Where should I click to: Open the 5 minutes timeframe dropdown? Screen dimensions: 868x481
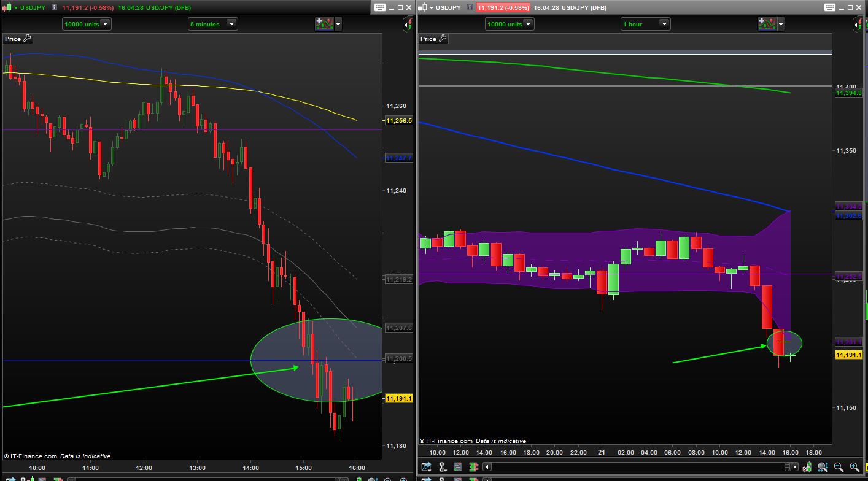coord(212,24)
